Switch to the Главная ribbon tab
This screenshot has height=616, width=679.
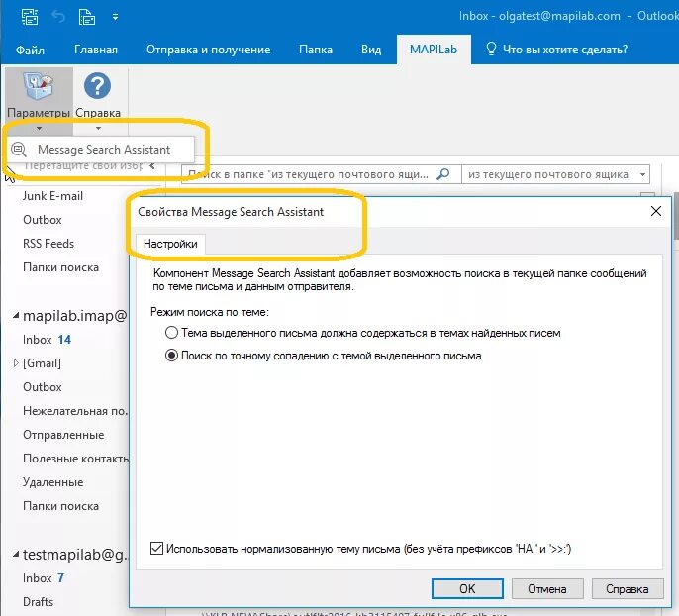[x=96, y=50]
